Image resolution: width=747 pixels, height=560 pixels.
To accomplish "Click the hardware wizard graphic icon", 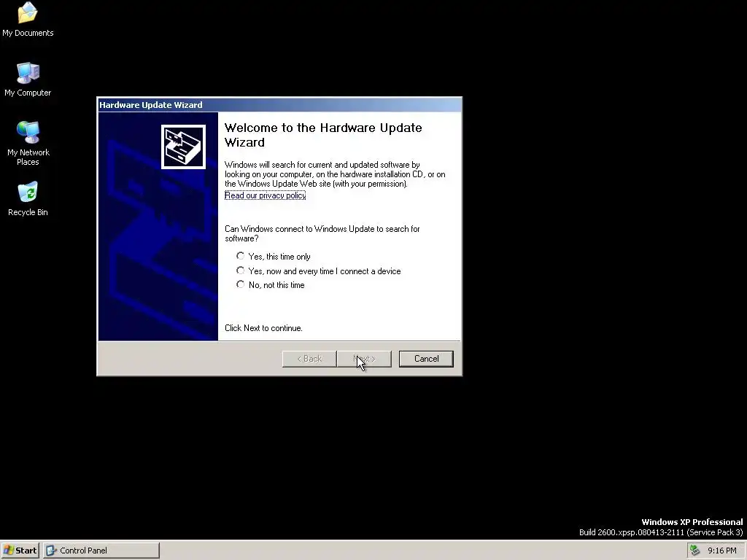I will (x=183, y=147).
